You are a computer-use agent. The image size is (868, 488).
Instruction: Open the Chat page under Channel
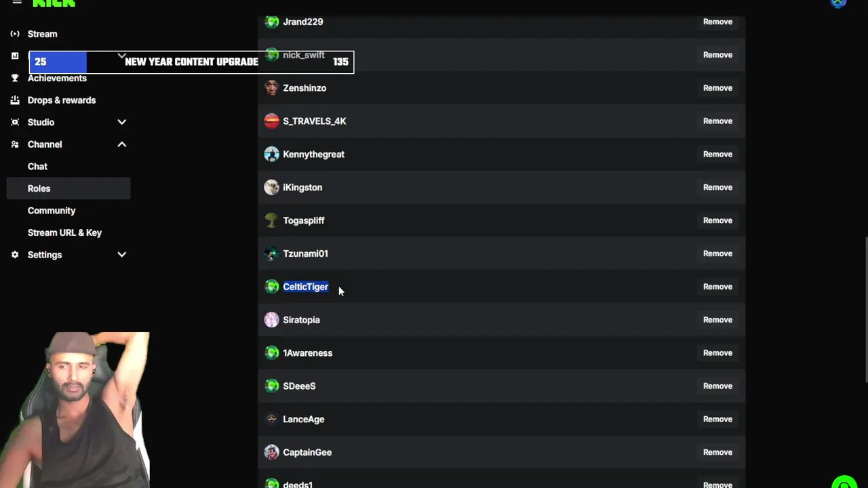coord(37,167)
